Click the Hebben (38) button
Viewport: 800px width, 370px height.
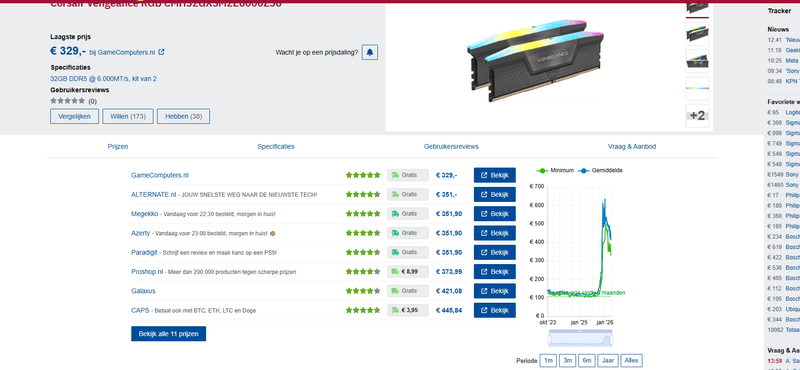pos(183,116)
